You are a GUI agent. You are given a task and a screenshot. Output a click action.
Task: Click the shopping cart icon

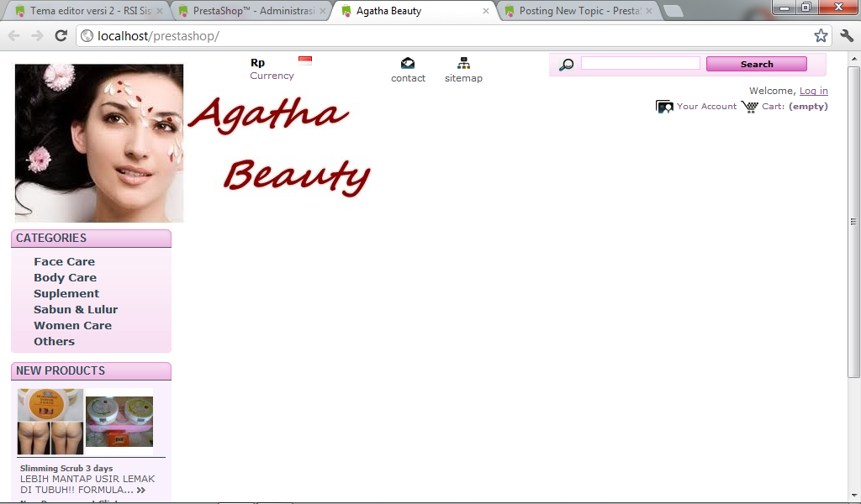tap(749, 107)
